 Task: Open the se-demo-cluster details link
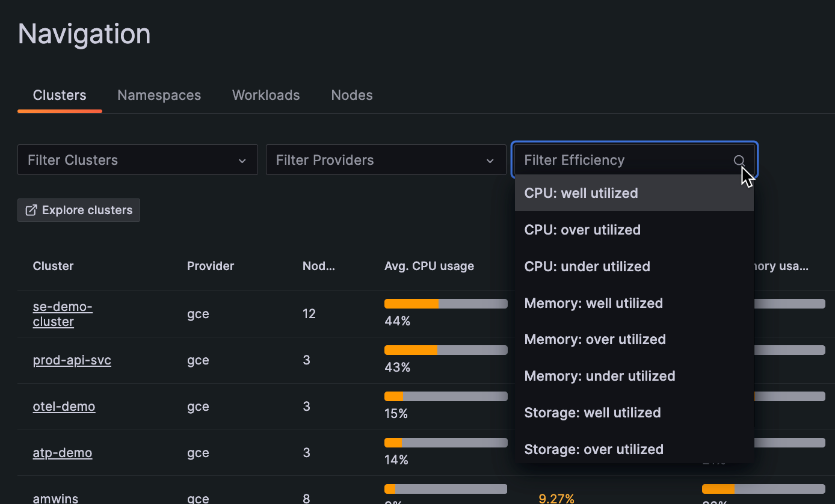click(63, 314)
